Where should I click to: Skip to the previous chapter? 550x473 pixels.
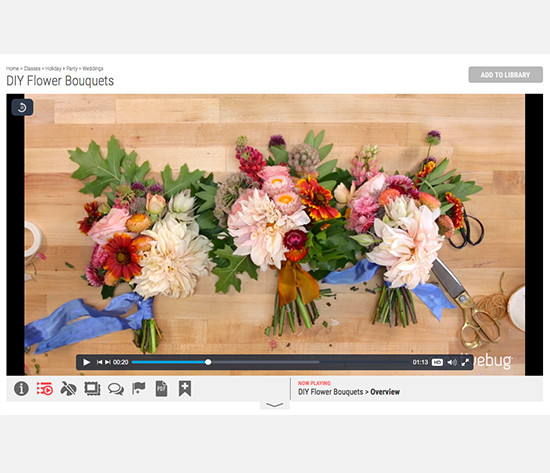coord(99,362)
